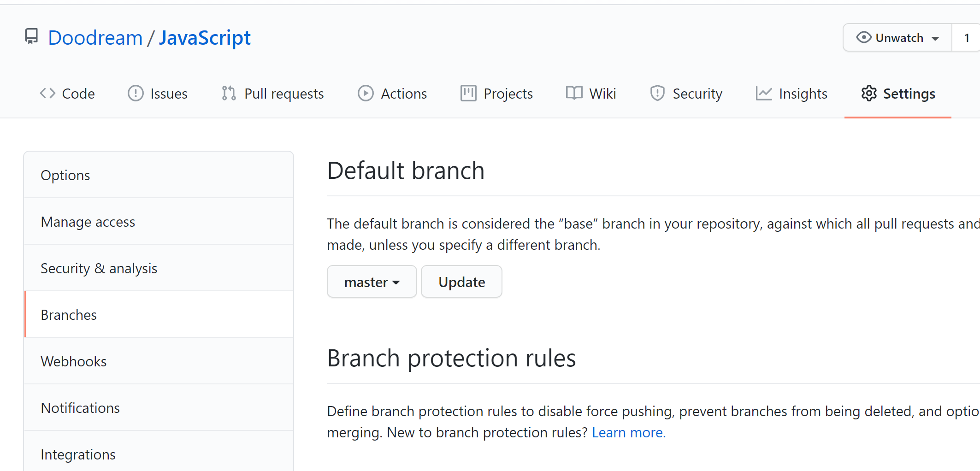Viewport: 980px width, 471px height.
Task: Open Webhooks settings
Action: pos(159,361)
